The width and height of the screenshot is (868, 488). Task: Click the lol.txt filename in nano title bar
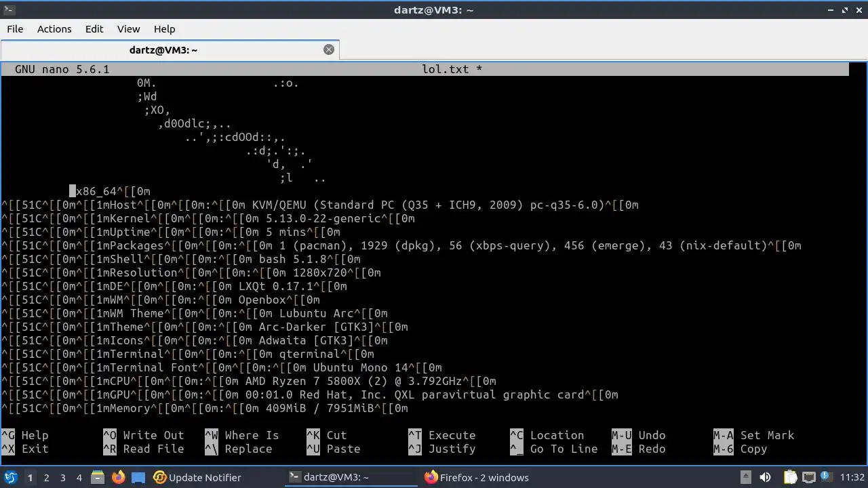pos(445,69)
